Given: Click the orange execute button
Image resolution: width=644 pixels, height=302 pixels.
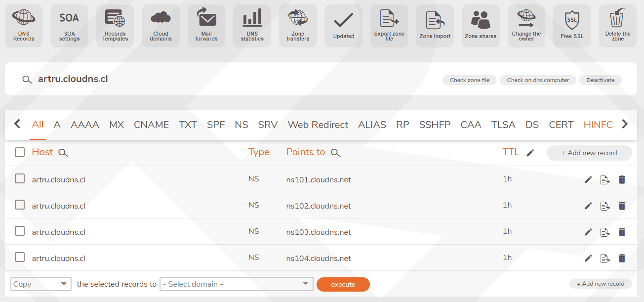Looking at the screenshot, I should click(343, 284).
